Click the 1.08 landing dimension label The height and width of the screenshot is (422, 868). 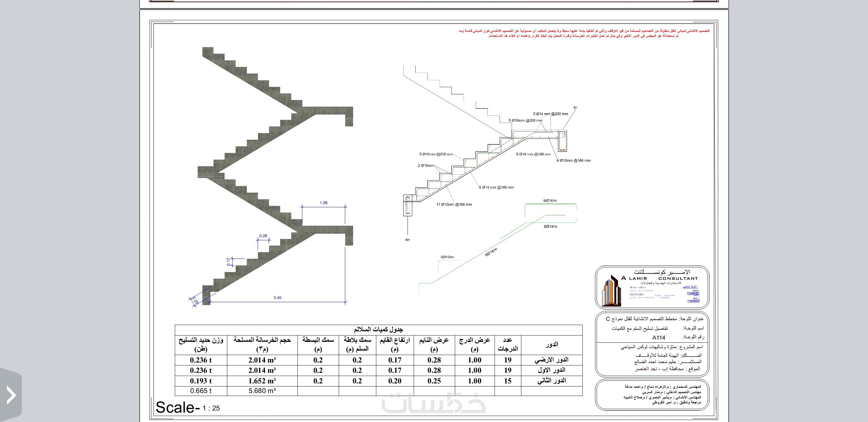point(323,203)
